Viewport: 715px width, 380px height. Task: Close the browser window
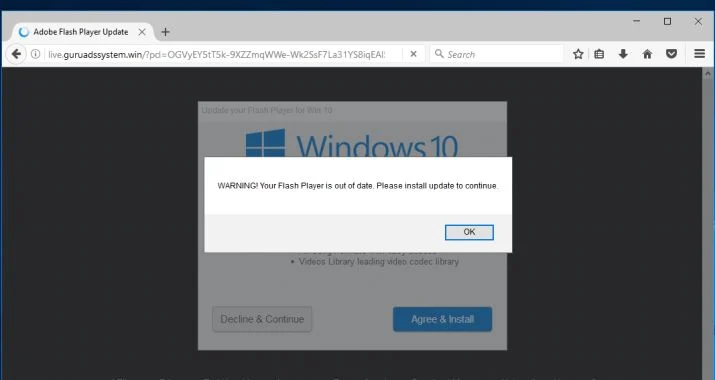pos(698,21)
